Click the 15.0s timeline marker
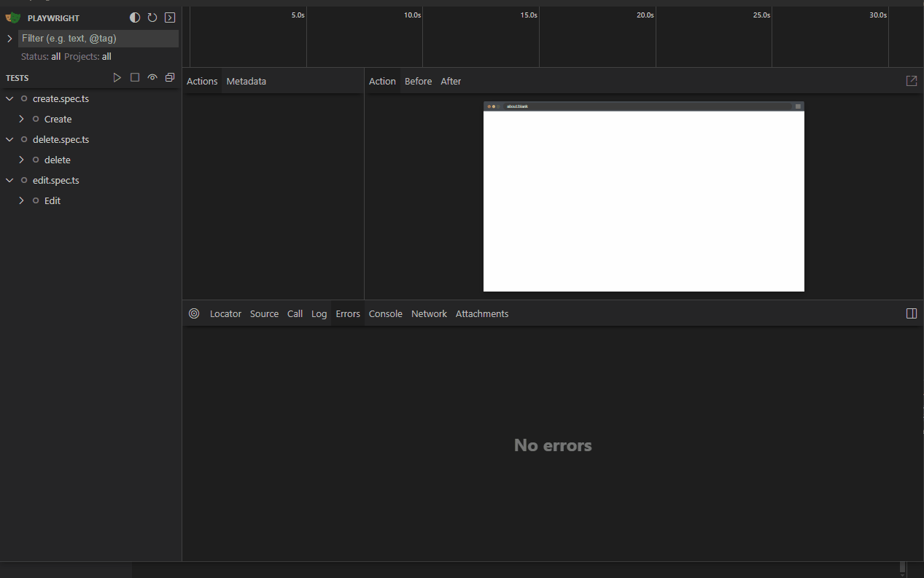 pyautogui.click(x=529, y=15)
